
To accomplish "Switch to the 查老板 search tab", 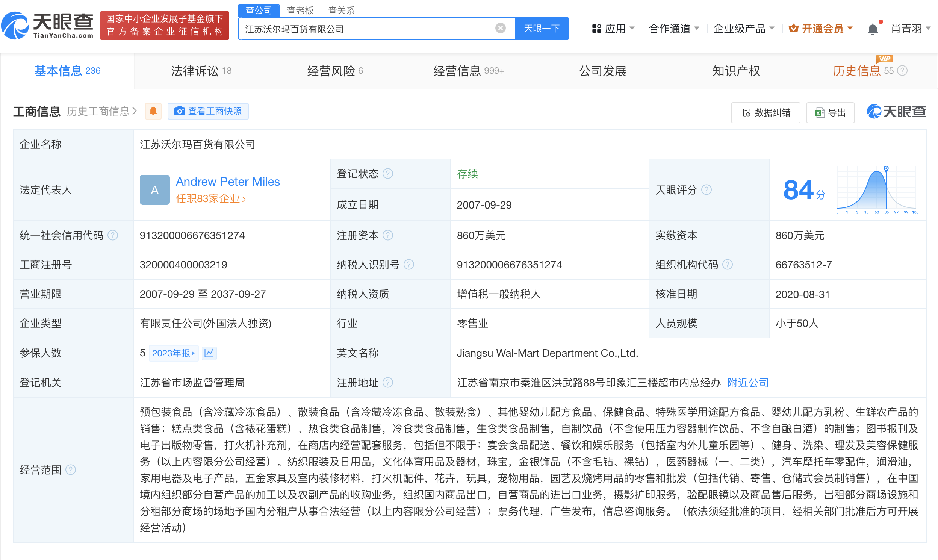I will click(x=300, y=10).
